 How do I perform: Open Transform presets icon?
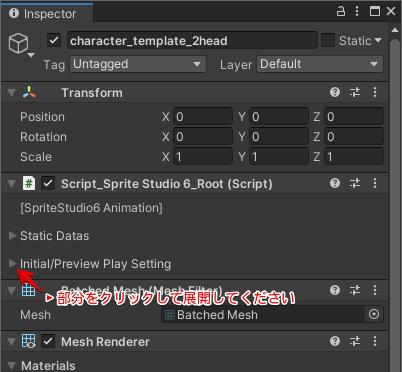point(355,92)
